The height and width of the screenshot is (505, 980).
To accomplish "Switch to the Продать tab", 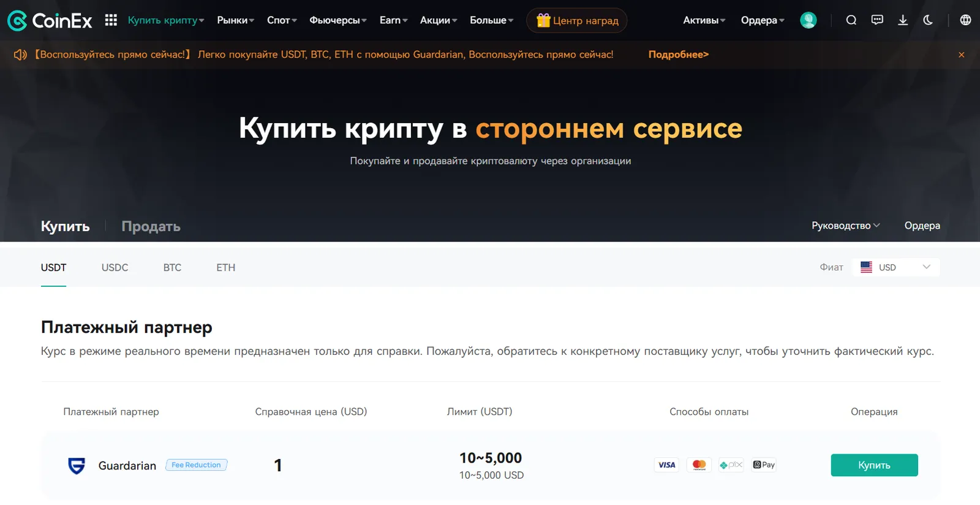I will point(151,226).
